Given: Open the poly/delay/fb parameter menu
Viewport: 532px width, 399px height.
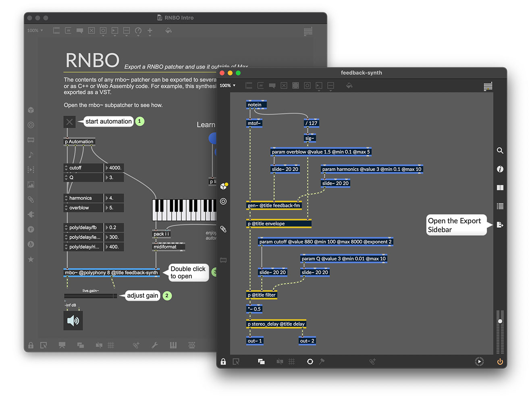Looking at the screenshot, I should coord(83,227).
